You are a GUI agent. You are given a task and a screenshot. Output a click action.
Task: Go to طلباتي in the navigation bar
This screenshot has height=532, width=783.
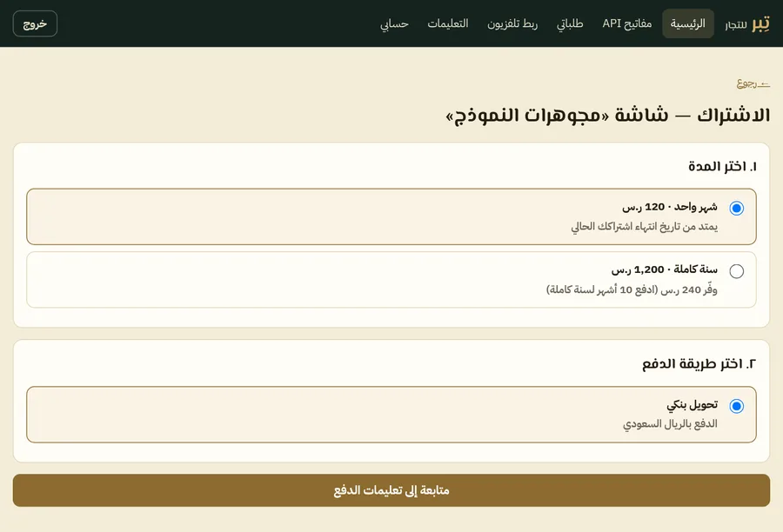click(x=570, y=23)
